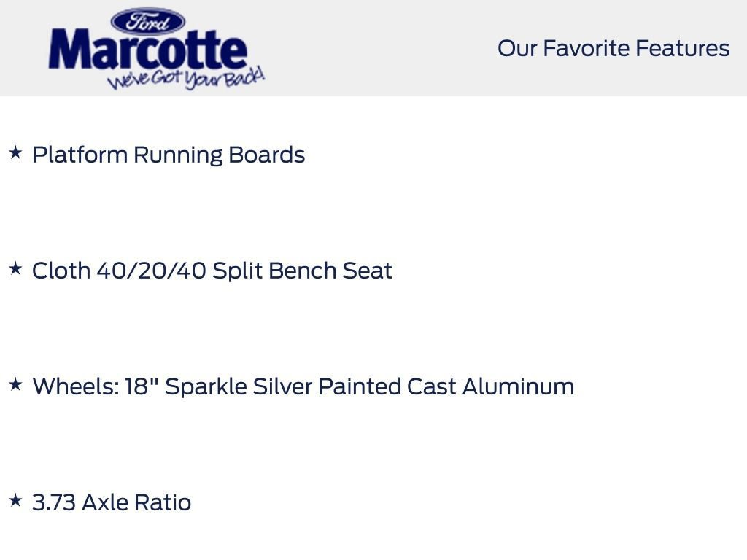Click the word "Features" in the header
747x560 pixels.
pyautogui.click(x=682, y=49)
